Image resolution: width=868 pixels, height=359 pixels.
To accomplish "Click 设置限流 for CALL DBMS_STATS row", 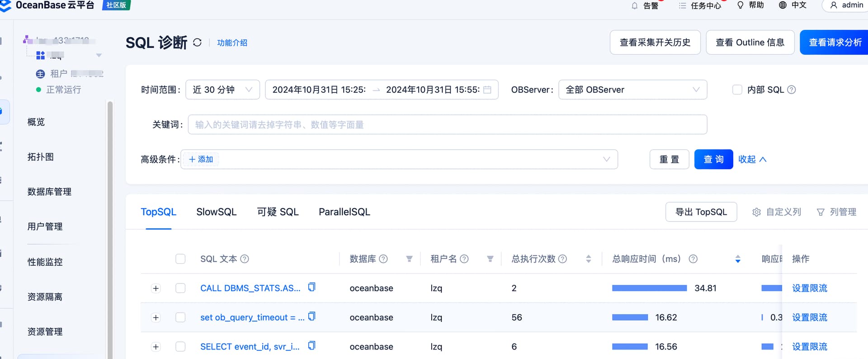I will (x=809, y=288).
